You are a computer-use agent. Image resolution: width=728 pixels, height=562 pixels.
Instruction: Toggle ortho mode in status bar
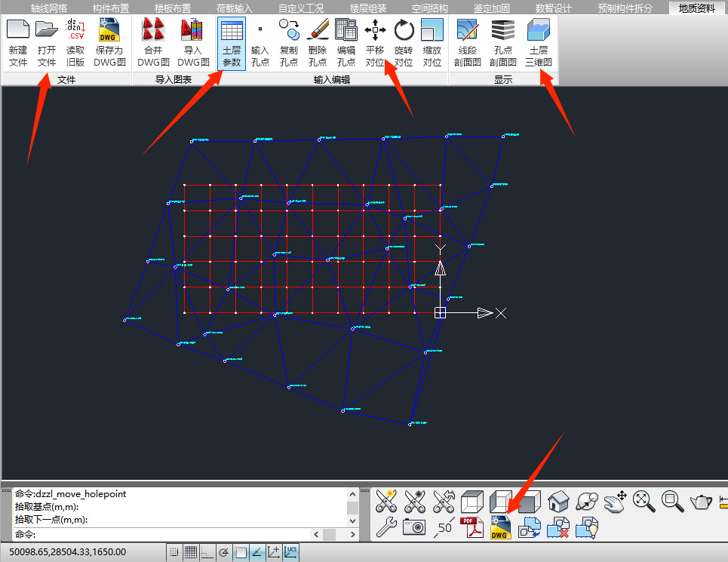pos(207,552)
